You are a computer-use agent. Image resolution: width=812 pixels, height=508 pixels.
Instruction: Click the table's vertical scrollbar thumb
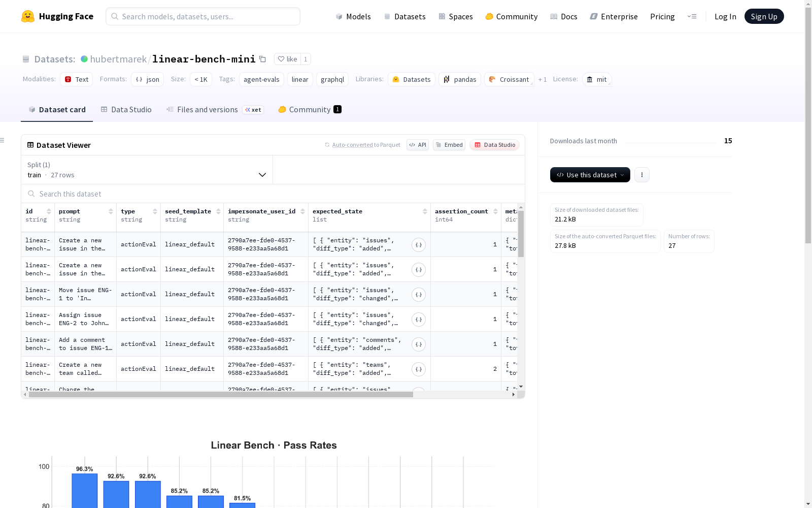[x=521, y=234]
